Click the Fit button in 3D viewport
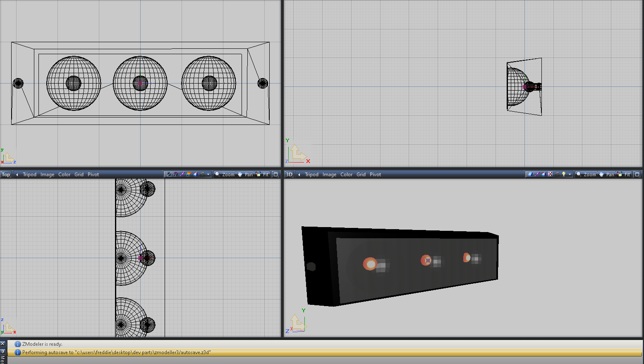 (624, 175)
